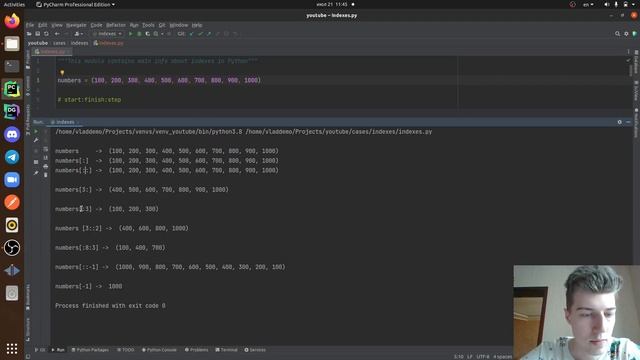This screenshot has width=640, height=360.
Task: Toggle soft-wrap icon in Run panel
Action: tap(45, 149)
